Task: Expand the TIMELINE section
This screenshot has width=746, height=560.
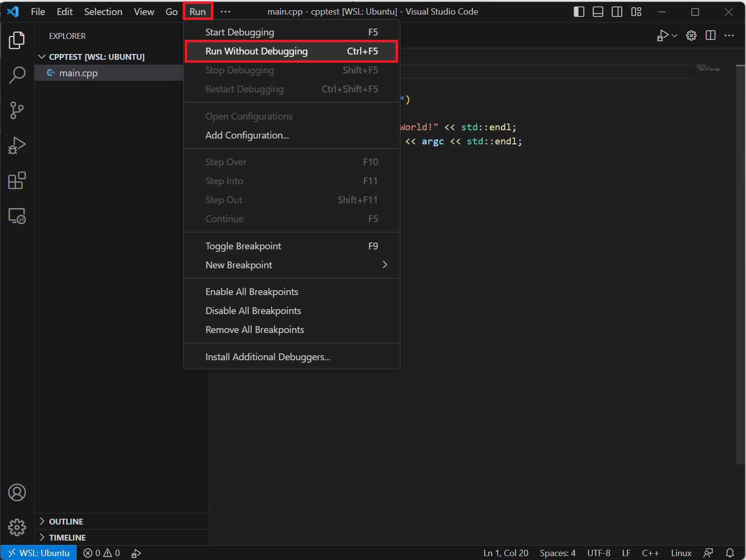Action: click(x=67, y=538)
